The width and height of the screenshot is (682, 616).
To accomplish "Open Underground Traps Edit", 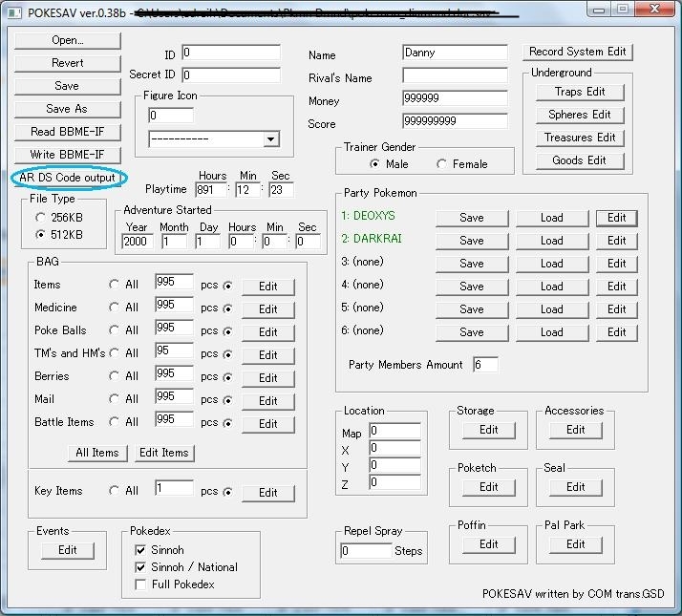I will click(x=580, y=93).
